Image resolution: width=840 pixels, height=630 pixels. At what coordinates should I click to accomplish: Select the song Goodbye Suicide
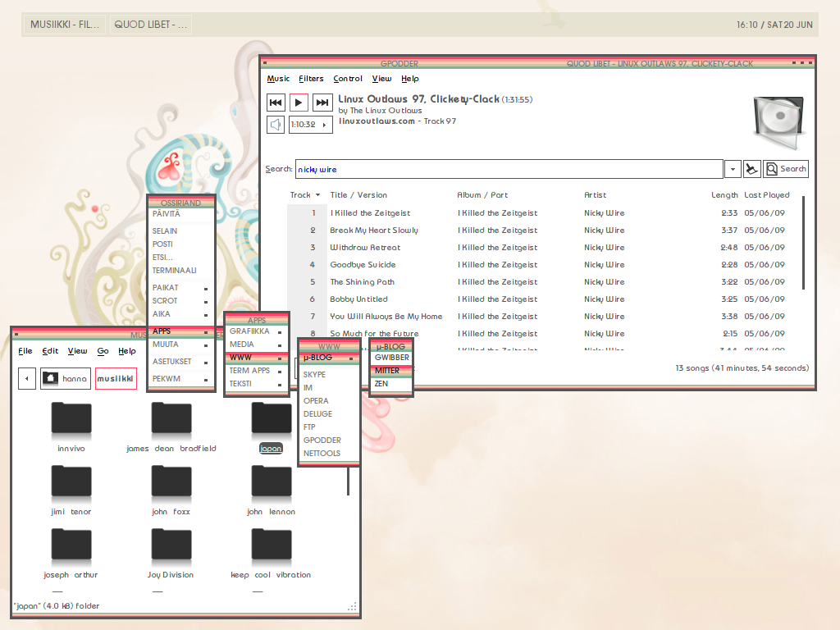pyautogui.click(x=544, y=265)
